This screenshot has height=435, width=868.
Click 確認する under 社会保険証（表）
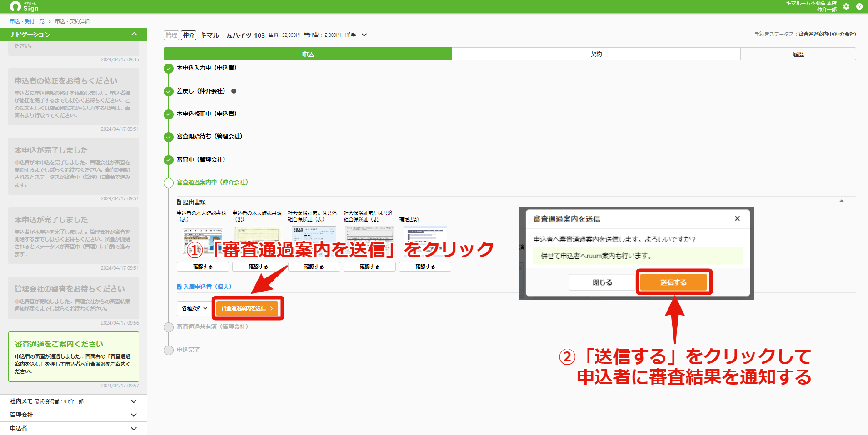pos(314,267)
